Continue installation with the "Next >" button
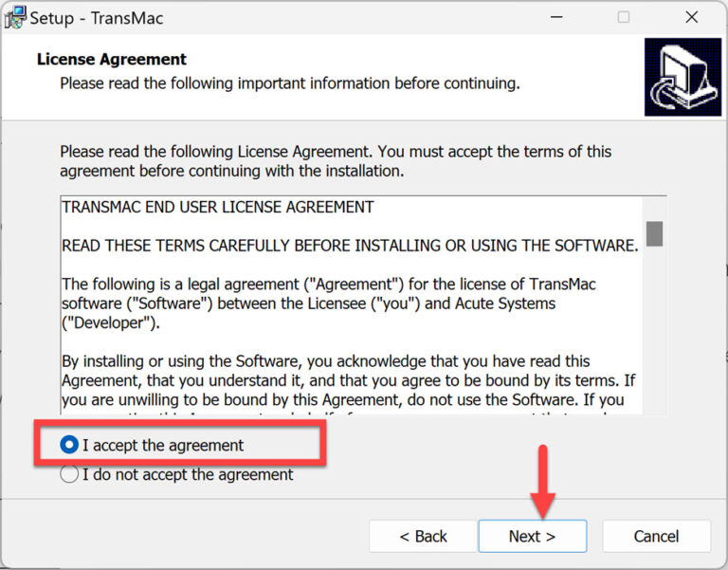The width and height of the screenshot is (728, 570). point(533,536)
